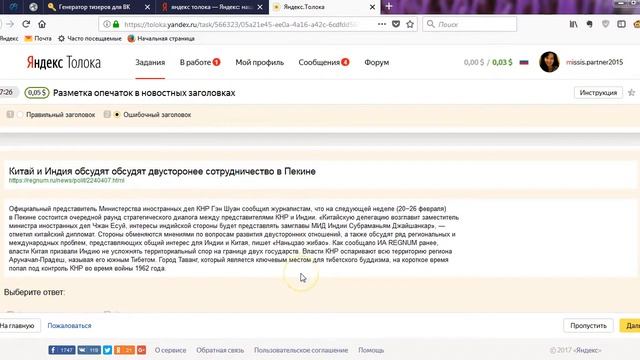640x360 pixels.
Task: Click into the browser Поиск search field
Action: (469, 24)
